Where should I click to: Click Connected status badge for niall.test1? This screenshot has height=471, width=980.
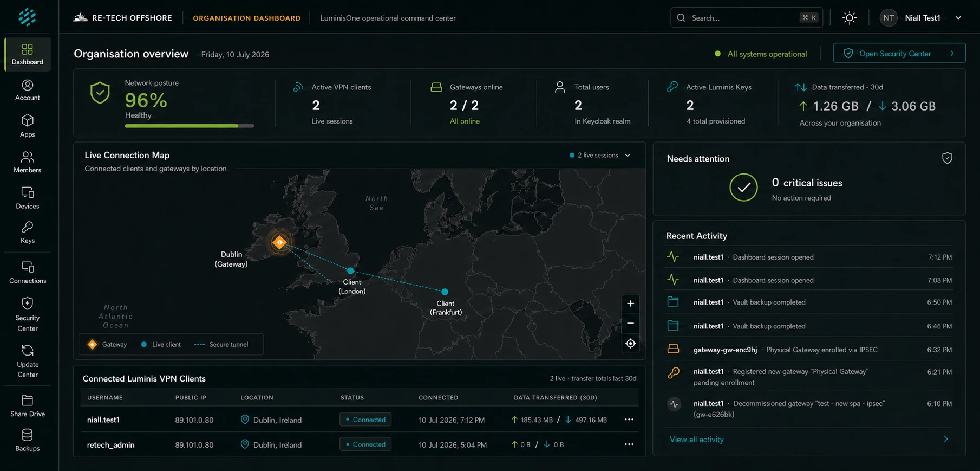365,420
